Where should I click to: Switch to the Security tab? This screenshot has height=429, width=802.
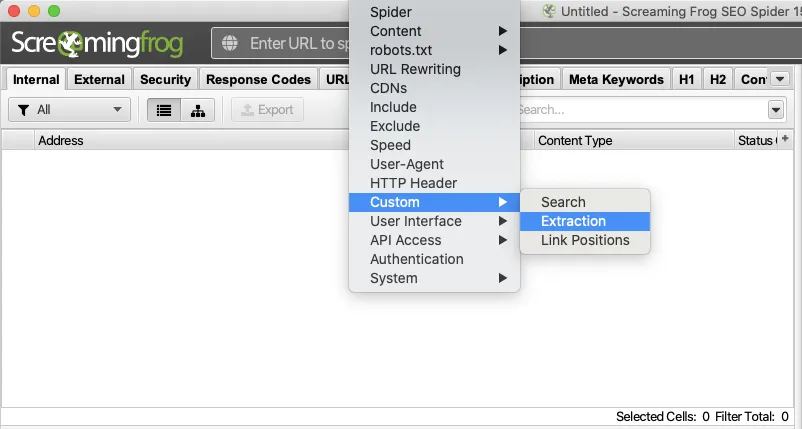165,80
